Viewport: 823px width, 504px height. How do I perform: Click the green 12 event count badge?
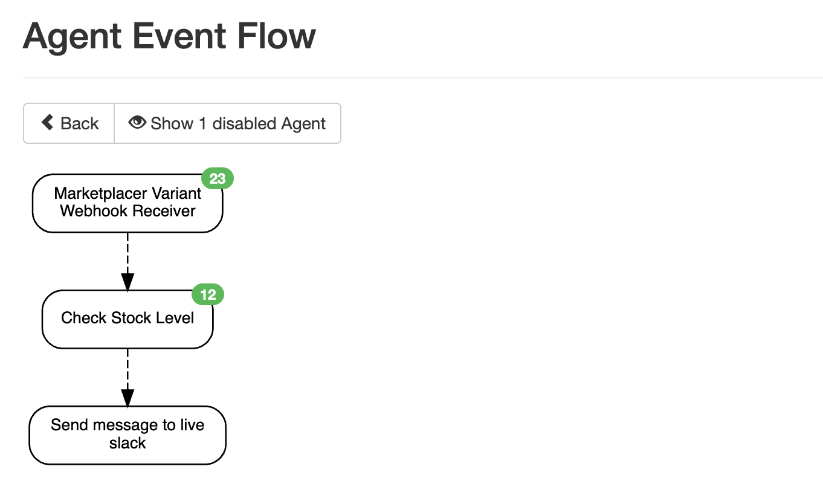pos(208,295)
